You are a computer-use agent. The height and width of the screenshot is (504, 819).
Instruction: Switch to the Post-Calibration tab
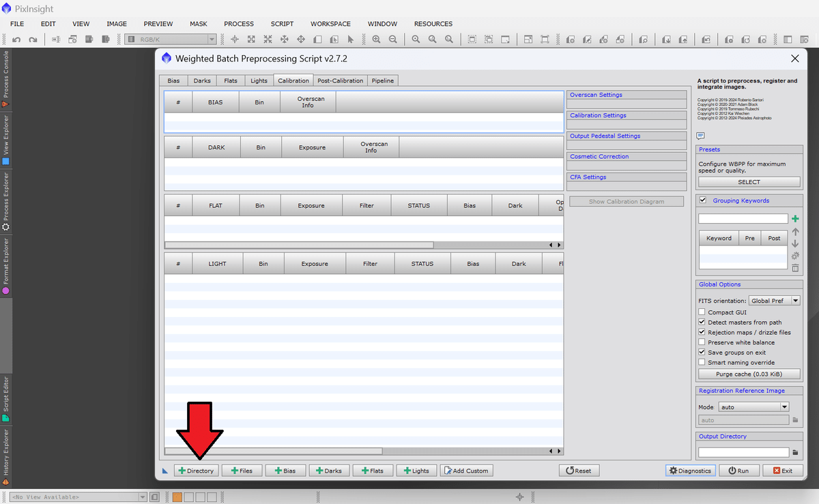click(340, 80)
